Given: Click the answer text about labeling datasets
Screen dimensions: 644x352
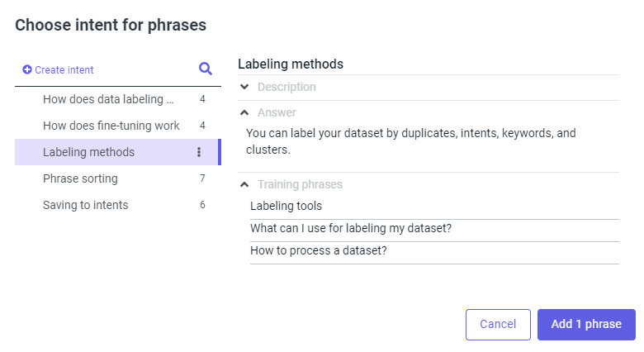Looking at the screenshot, I should tap(410, 141).
